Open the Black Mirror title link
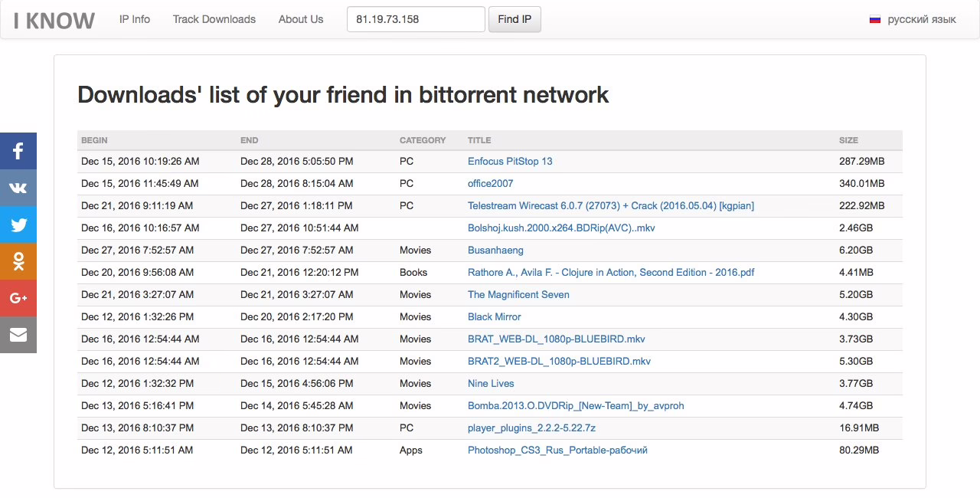The image size is (980, 498). click(x=494, y=317)
